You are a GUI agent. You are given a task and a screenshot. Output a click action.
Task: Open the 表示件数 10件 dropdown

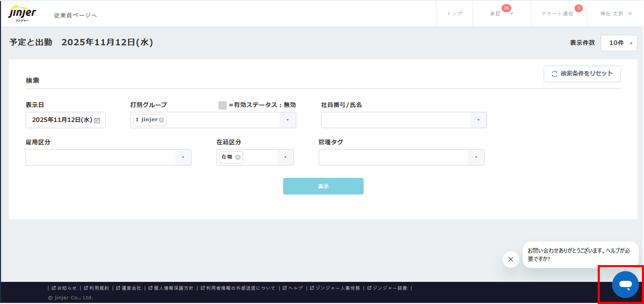point(619,43)
